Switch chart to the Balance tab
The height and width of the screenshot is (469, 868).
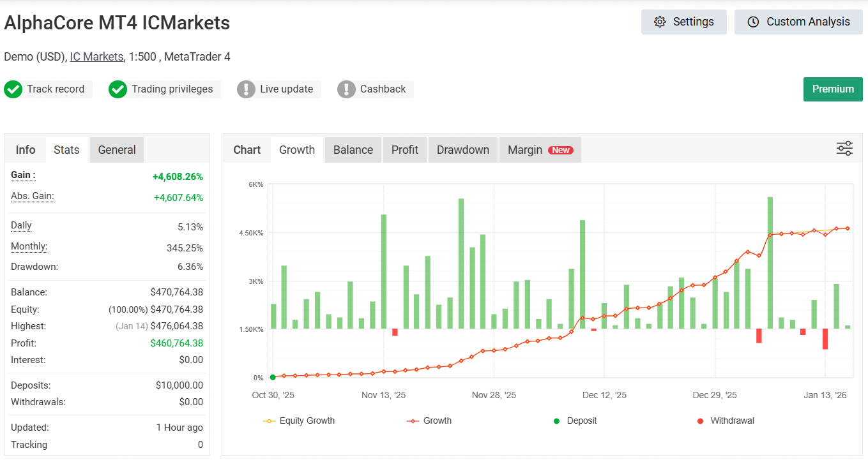353,150
